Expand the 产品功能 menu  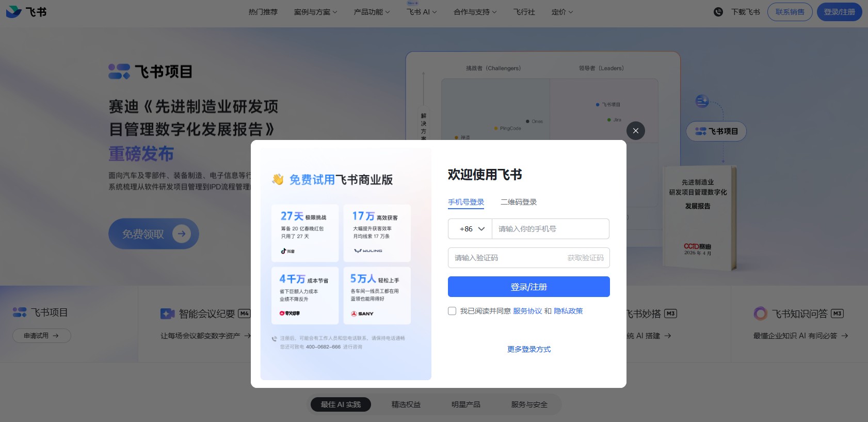(372, 12)
